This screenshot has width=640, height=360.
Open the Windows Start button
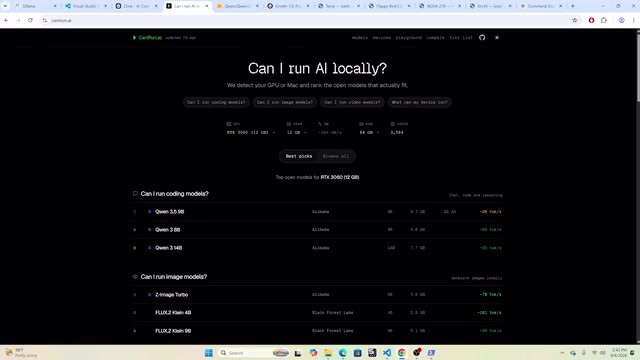[x=209, y=353]
